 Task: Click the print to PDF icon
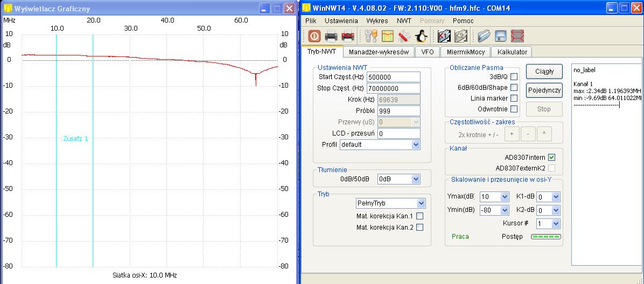pos(348,36)
